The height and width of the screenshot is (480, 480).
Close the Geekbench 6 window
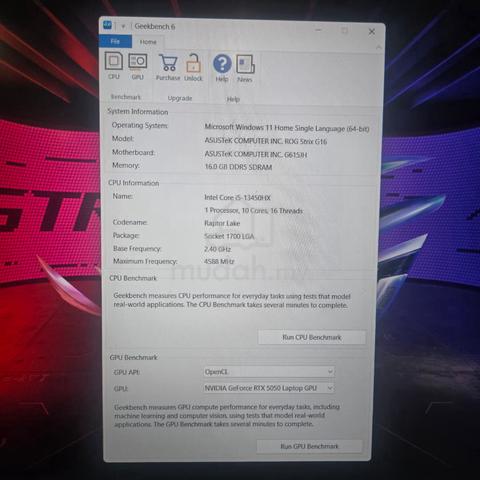click(372, 32)
